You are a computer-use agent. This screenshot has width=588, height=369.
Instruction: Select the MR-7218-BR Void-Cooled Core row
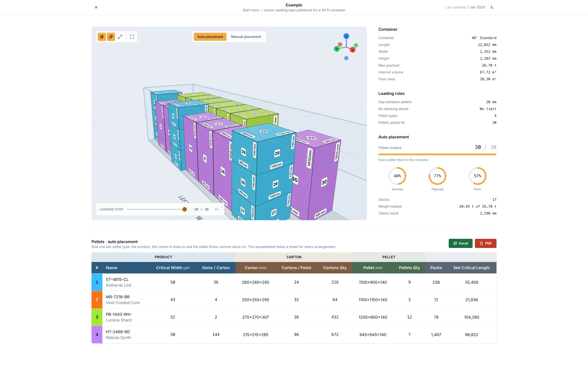[x=294, y=300]
